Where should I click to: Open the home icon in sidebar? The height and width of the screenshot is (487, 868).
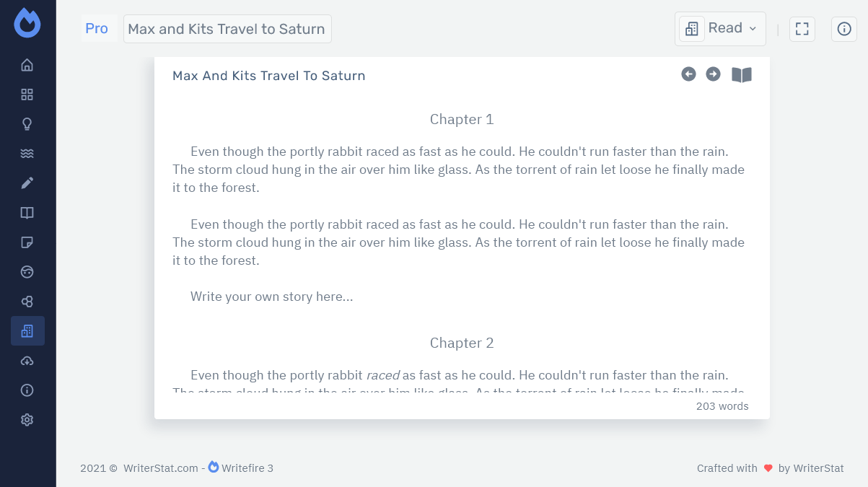[27, 66]
